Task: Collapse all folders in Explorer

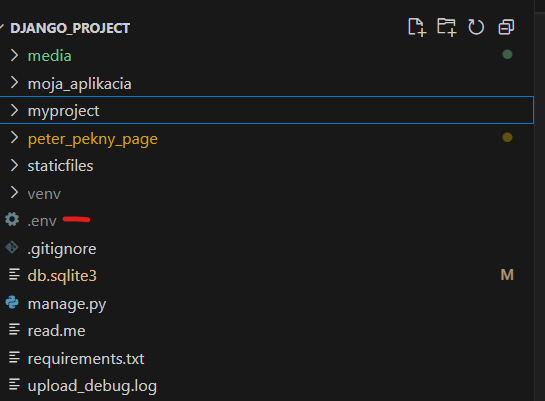Action: point(506,27)
